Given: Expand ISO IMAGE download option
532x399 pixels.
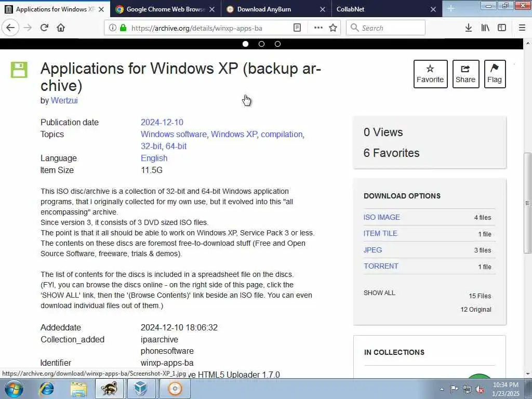Looking at the screenshot, I should [x=382, y=217].
